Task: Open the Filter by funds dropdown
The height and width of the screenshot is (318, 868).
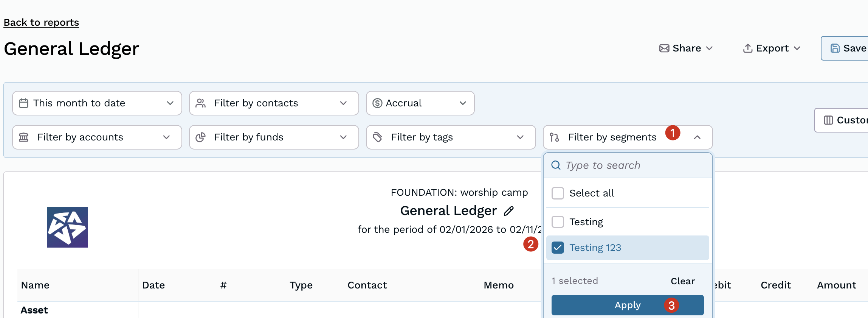Action: coord(274,137)
